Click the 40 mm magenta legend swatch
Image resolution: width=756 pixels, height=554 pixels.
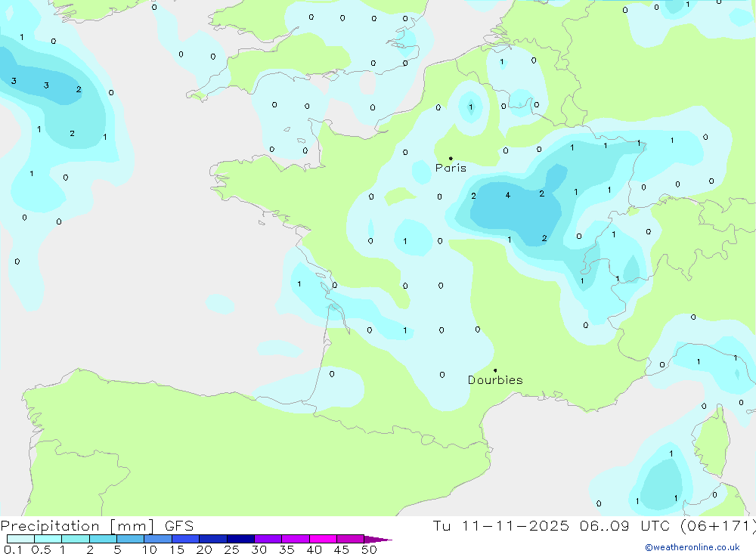pos(323,539)
